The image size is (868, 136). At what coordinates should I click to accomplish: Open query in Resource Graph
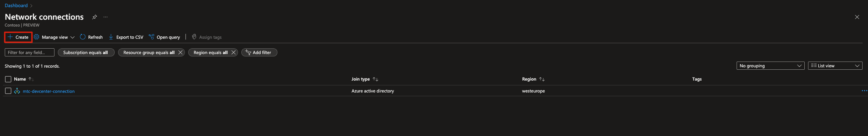pyautogui.click(x=164, y=37)
